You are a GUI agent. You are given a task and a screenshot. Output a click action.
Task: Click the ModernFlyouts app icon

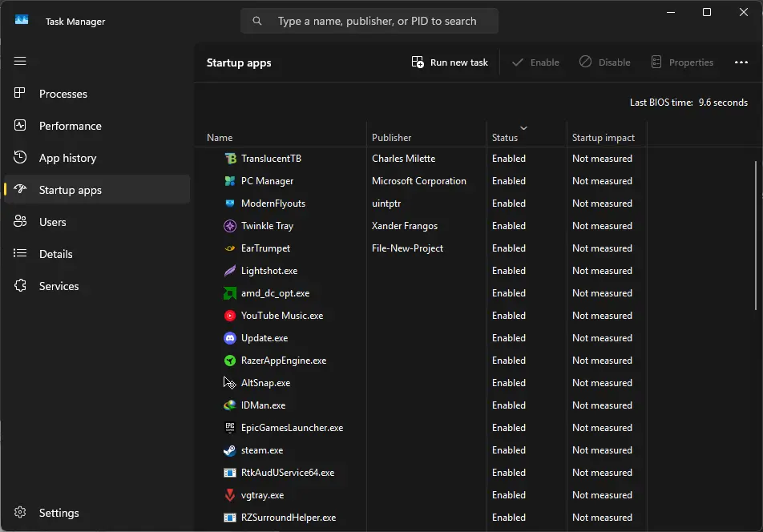[230, 204]
